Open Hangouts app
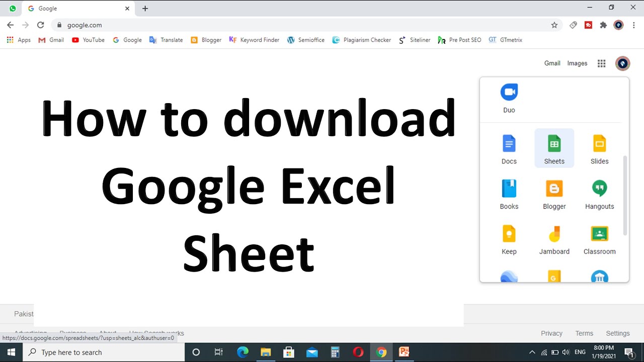 [599, 194]
